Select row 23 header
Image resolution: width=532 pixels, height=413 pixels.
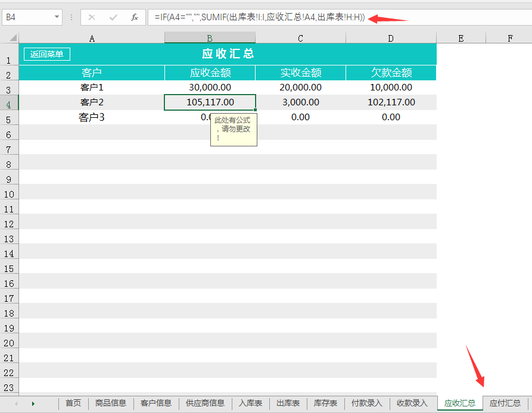click(x=9, y=386)
